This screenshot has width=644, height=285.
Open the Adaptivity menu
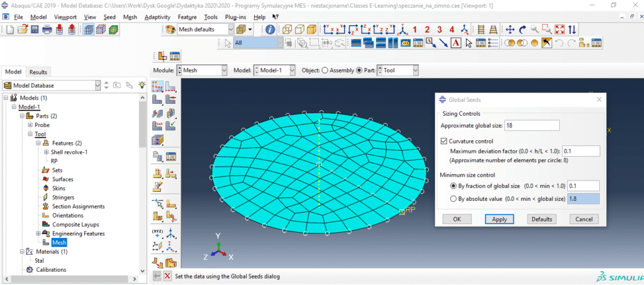tap(158, 17)
